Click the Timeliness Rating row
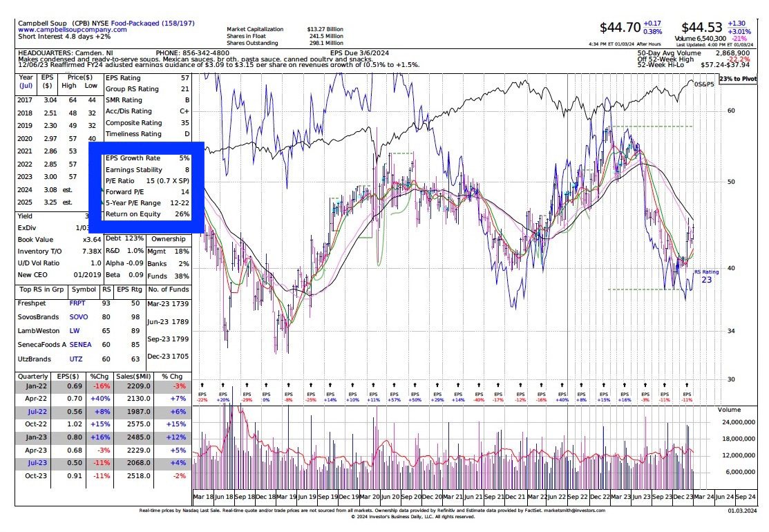 click(148, 134)
